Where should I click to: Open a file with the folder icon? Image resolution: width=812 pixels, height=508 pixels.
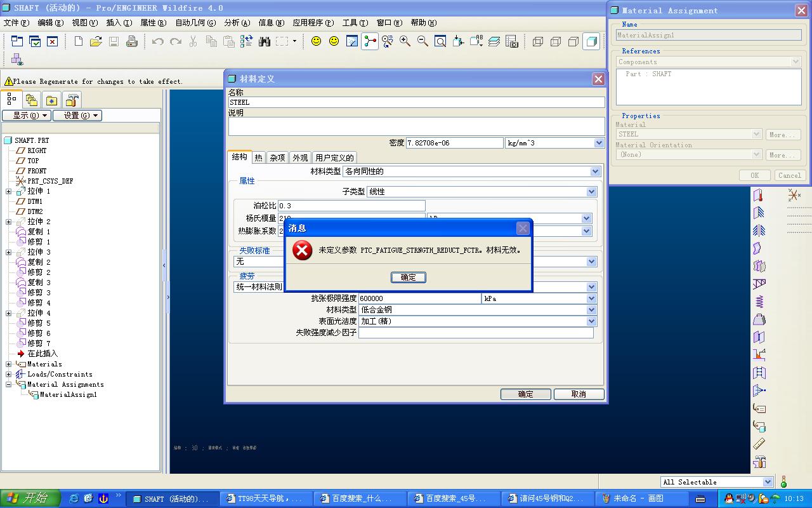[x=96, y=41]
